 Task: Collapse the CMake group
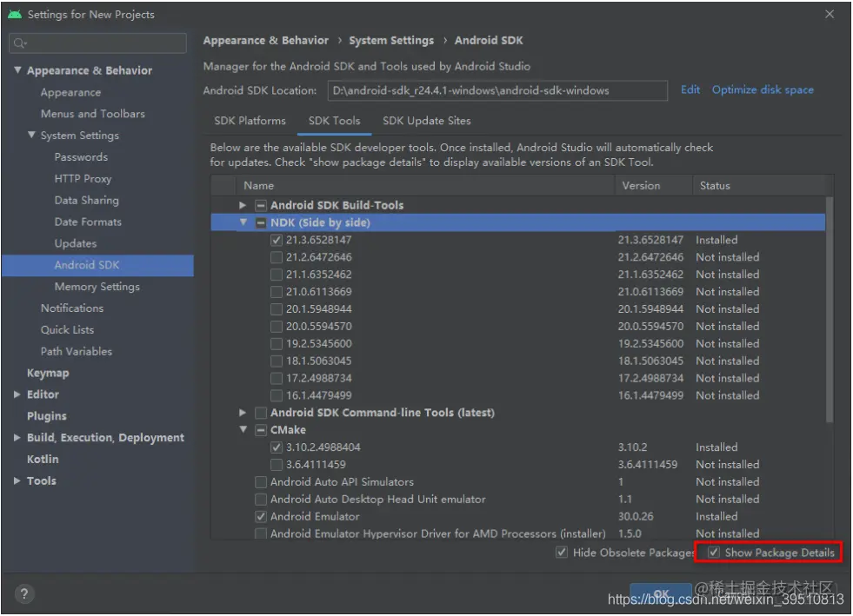pyautogui.click(x=243, y=429)
